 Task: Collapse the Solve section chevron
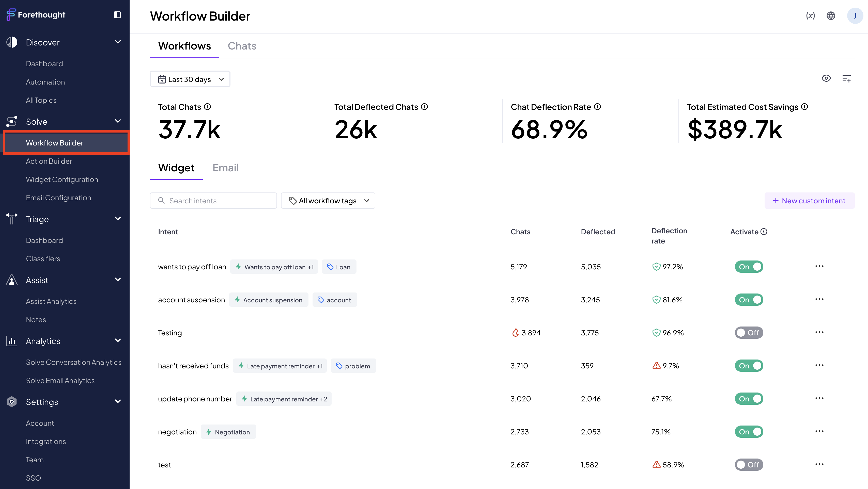coord(118,121)
